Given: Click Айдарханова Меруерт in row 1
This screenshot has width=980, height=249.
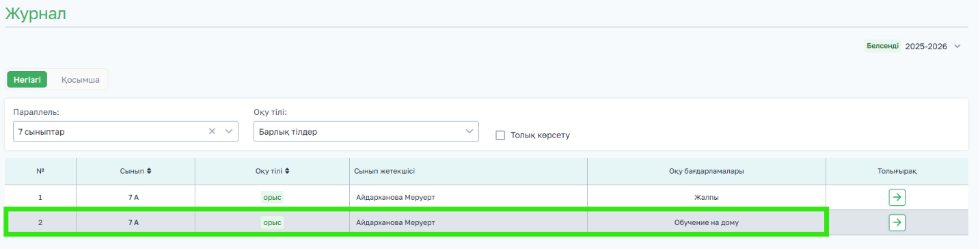Looking at the screenshot, I should pyautogui.click(x=396, y=197).
